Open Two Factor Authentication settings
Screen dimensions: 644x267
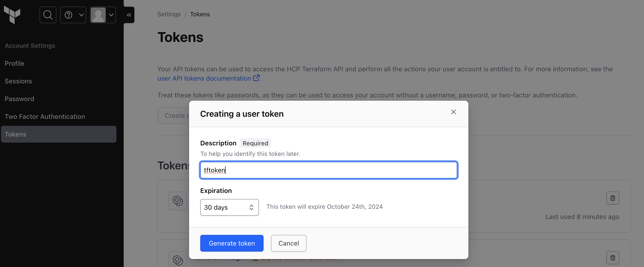coord(45,116)
